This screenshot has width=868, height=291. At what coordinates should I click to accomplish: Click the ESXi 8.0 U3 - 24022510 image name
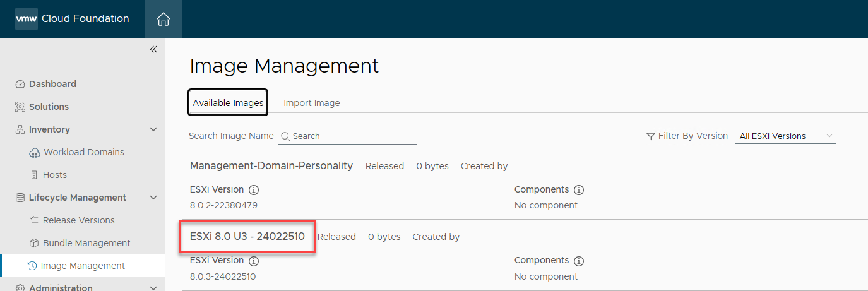[x=247, y=237]
